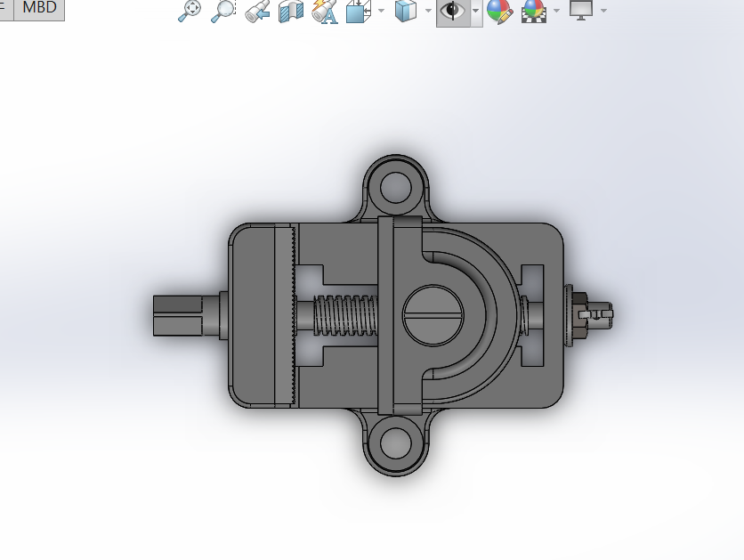Select the bottom mounting lug hole

tap(395, 443)
